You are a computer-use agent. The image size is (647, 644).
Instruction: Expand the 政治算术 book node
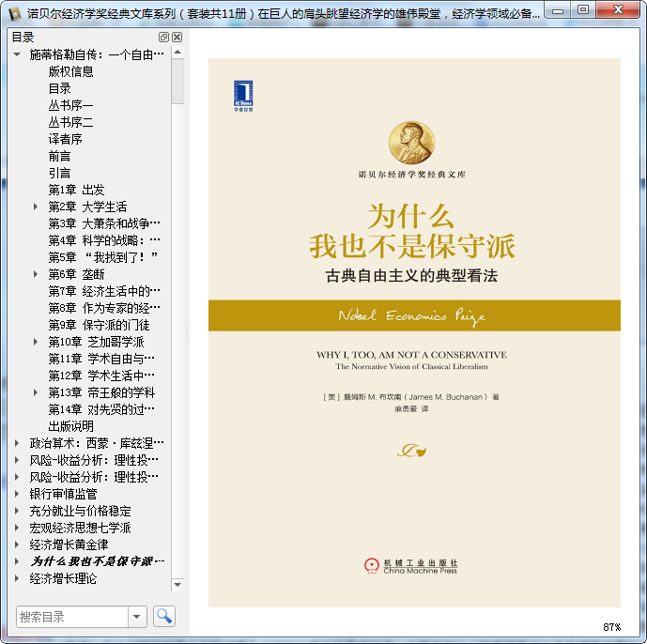pyautogui.click(x=17, y=443)
